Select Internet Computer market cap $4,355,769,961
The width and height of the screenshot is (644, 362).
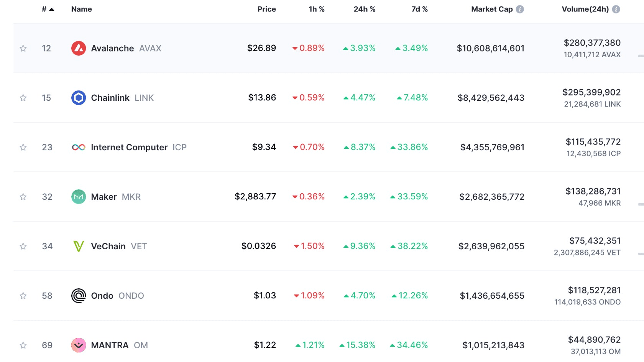click(x=493, y=147)
